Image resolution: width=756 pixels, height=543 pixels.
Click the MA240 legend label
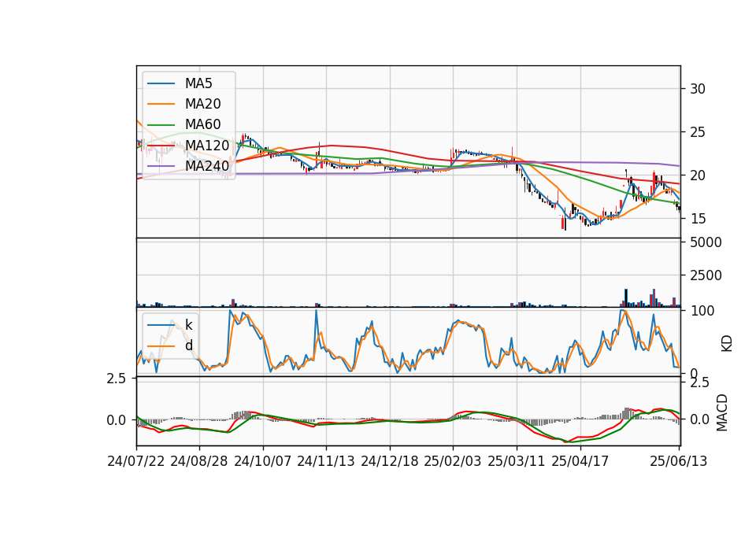click(x=207, y=166)
